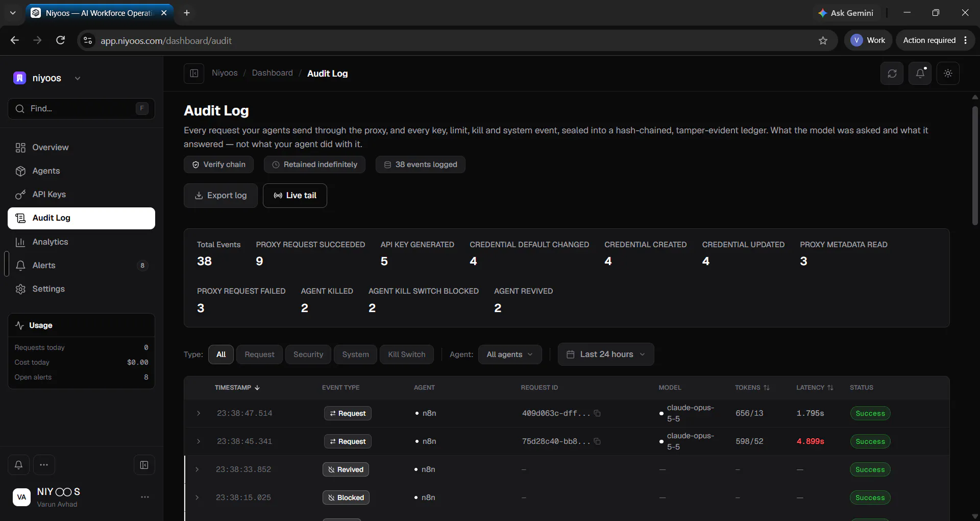Reload the page in browser toolbar
This screenshot has width=980, height=521.
pyautogui.click(x=60, y=40)
